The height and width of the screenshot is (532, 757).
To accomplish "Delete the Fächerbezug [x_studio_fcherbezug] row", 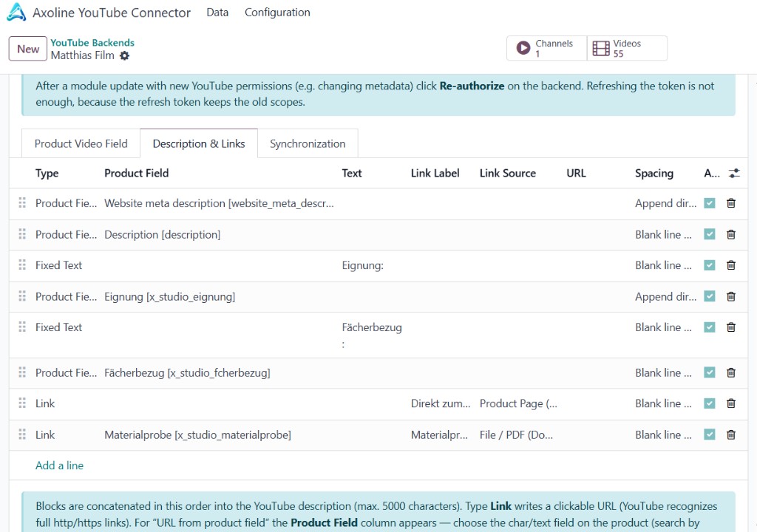I will (x=731, y=372).
